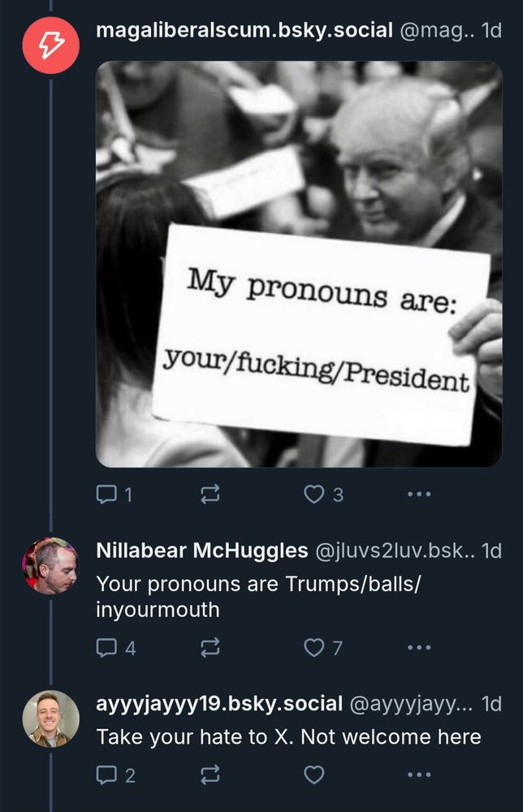Open ayyyjayyy19.bsky.social profile name link
This screenshot has width=523, height=812.
pyautogui.click(x=219, y=704)
